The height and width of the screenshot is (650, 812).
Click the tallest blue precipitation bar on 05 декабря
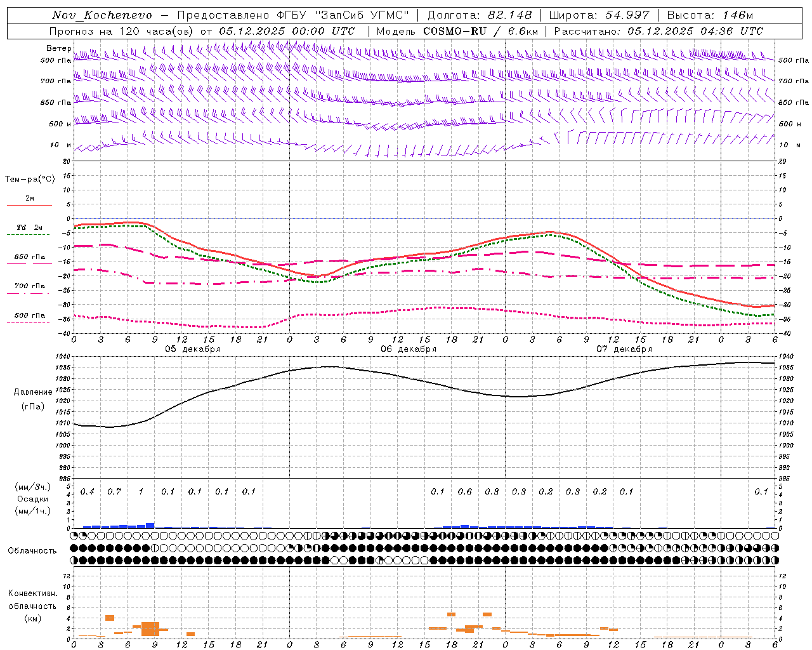click(150, 526)
